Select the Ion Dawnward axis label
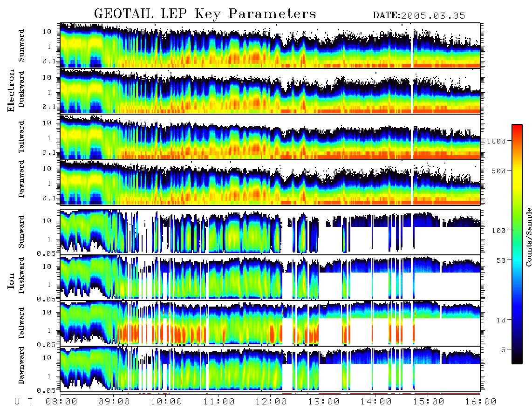 21,365
